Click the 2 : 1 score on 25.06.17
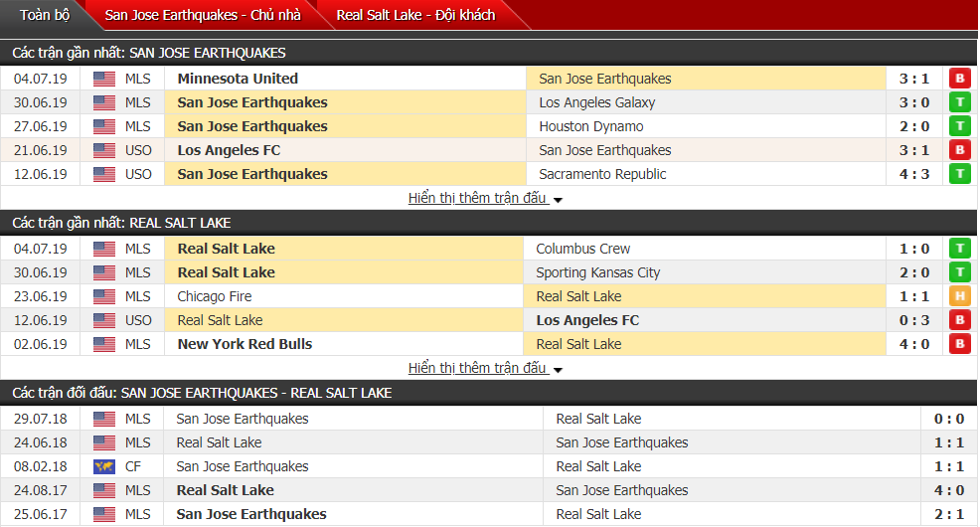This screenshot has height=527, width=980. (x=949, y=514)
